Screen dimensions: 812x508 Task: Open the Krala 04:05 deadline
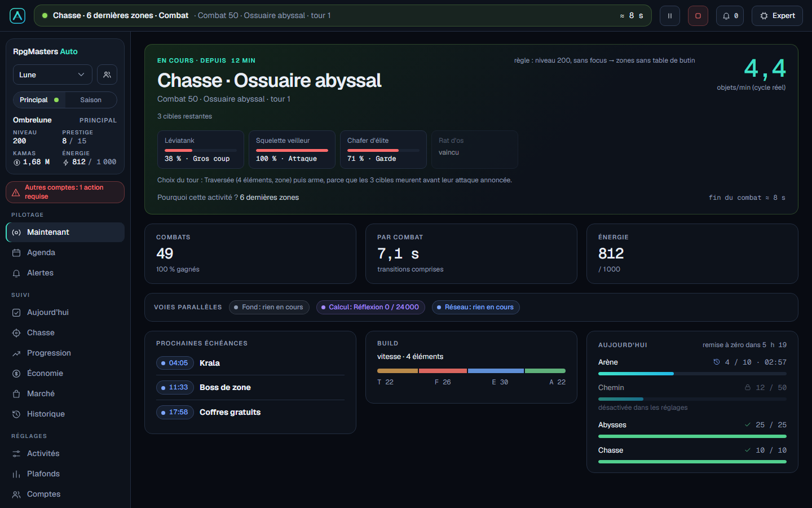point(250,363)
